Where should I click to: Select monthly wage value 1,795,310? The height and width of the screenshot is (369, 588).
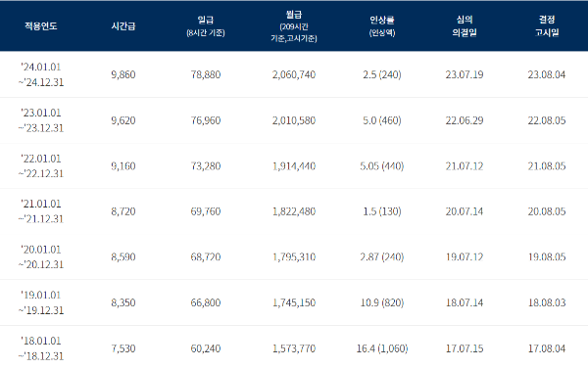pos(294,257)
